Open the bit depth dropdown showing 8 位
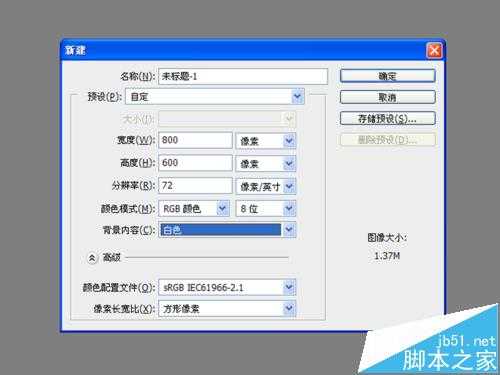Image resolution: width=500 pixels, height=375 pixels. pyautogui.click(x=266, y=208)
